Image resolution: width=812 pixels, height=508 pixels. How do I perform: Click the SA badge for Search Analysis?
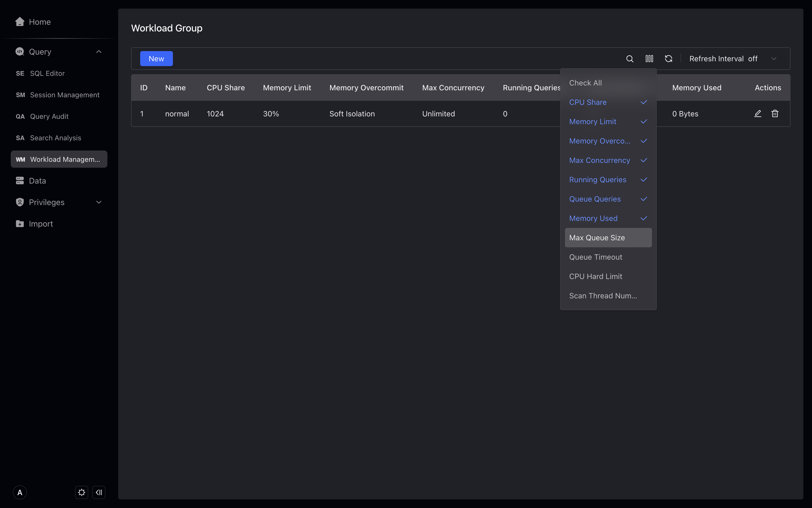[x=20, y=138]
